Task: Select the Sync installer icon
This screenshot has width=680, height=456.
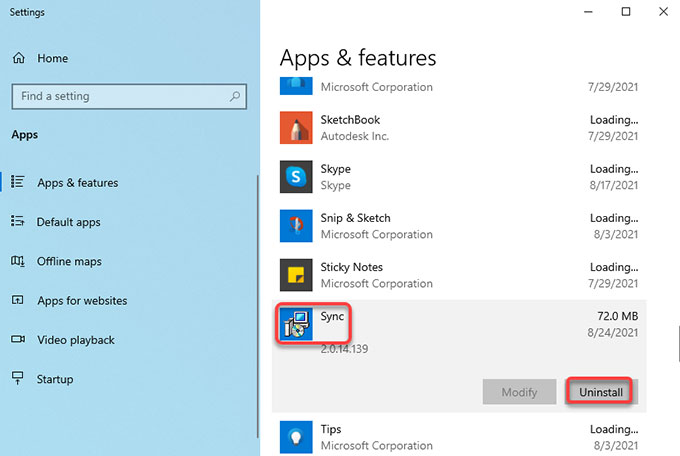Action: coord(296,324)
